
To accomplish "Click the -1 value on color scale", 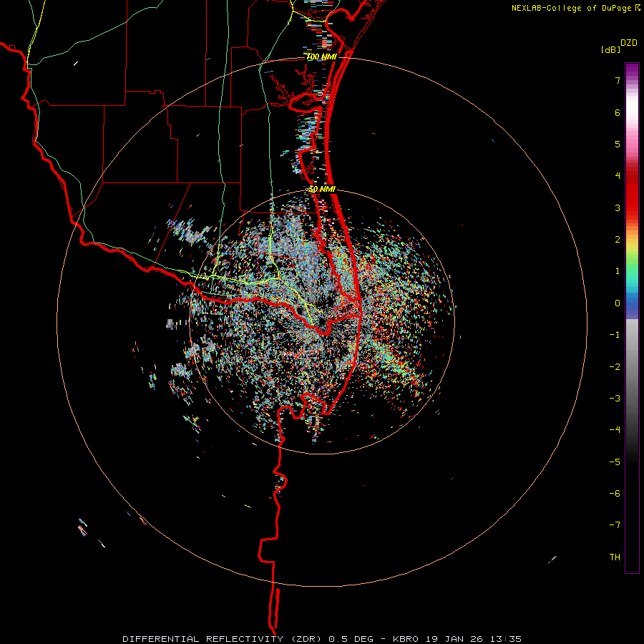I will click(x=615, y=335).
